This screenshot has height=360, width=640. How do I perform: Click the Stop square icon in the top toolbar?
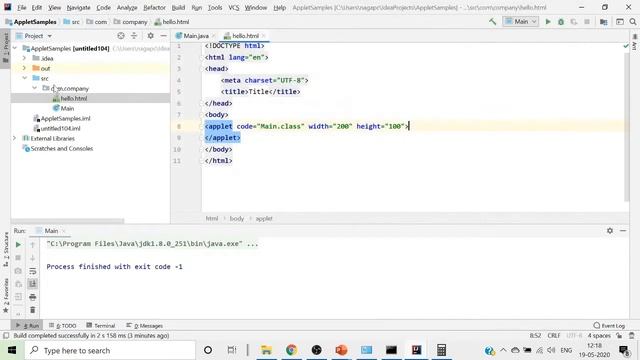pyautogui.click(x=587, y=22)
